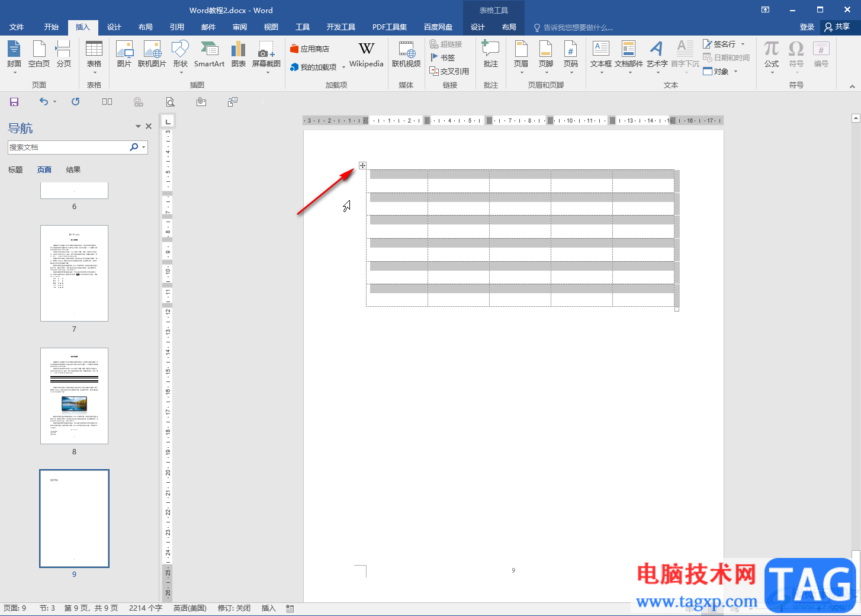Insert a bookmark (书签)
Image resolution: width=861 pixels, height=616 pixels.
tap(442, 57)
